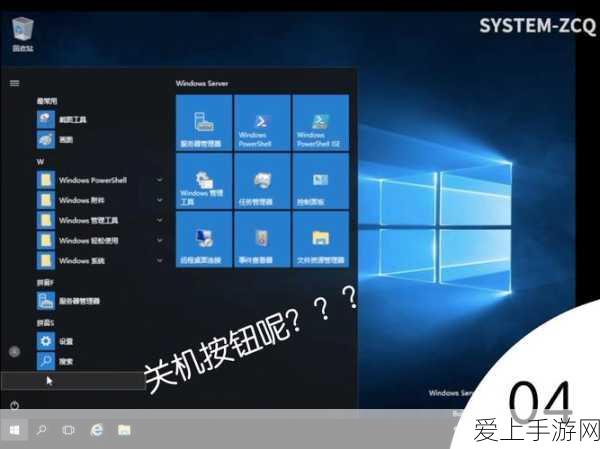600x449 pixels.
Task: Open the Windows PowerShell ISE tile
Action: tap(321, 123)
